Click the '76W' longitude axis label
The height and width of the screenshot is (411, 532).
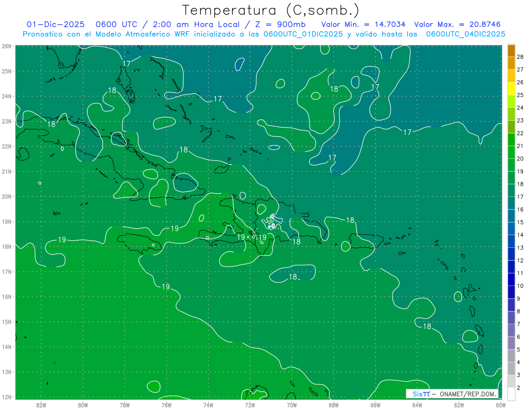click(166, 405)
